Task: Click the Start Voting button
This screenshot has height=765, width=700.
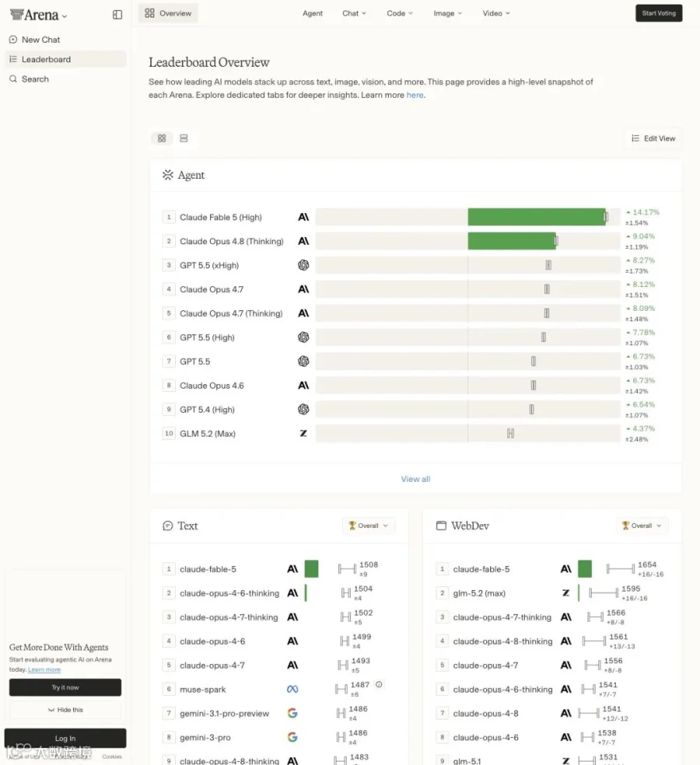Action: (x=659, y=13)
